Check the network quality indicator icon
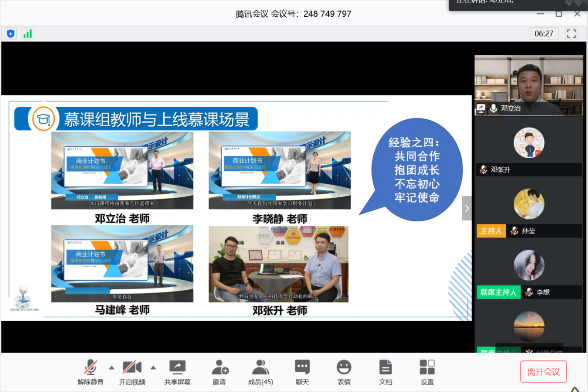The image size is (588, 392). pos(28,33)
